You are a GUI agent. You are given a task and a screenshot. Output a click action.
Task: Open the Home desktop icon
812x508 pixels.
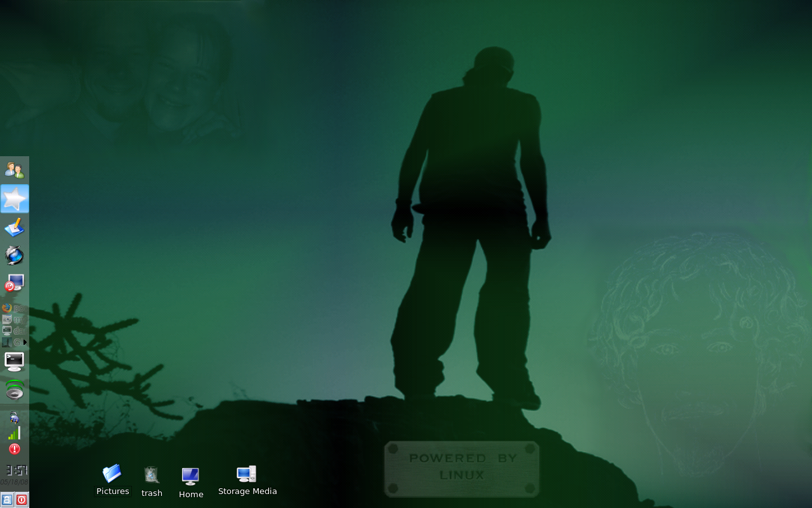click(191, 483)
